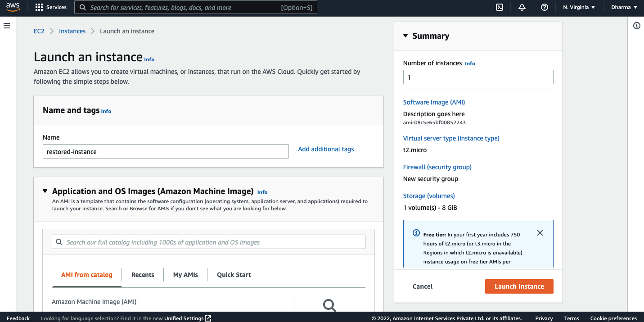Viewport: 644px width, 322px height.
Task: Click the Description goes here text
Action: [434, 114]
